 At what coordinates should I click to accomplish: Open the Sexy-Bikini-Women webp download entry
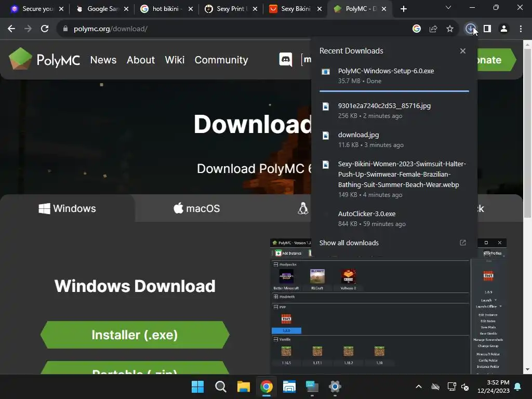[394, 179]
